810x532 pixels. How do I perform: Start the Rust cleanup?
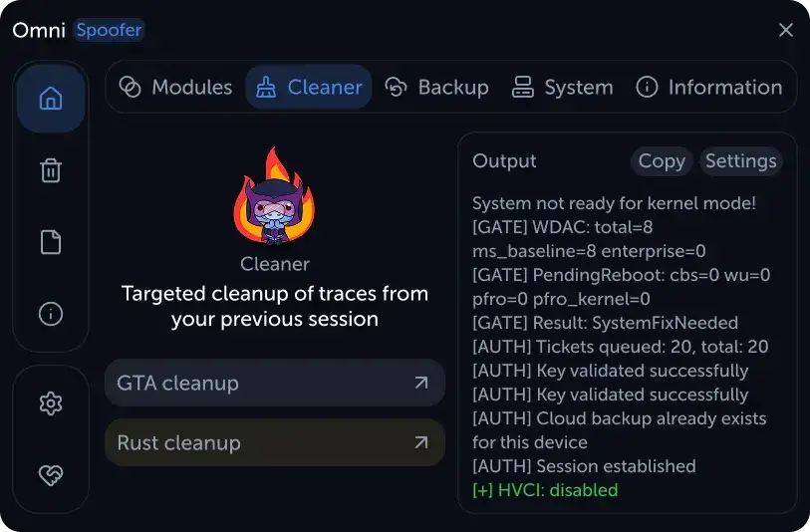275,442
